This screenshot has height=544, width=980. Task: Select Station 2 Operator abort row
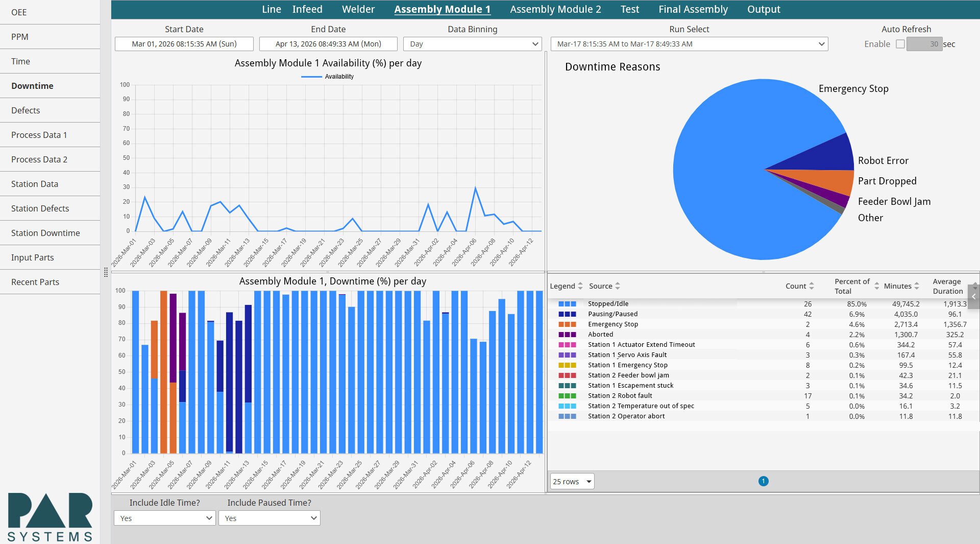pyautogui.click(x=763, y=416)
